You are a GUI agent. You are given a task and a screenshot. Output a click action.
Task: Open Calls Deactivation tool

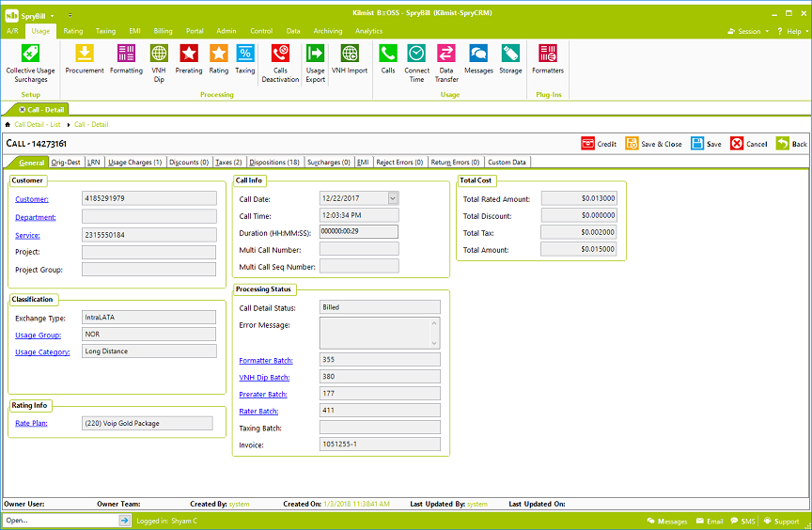point(280,63)
